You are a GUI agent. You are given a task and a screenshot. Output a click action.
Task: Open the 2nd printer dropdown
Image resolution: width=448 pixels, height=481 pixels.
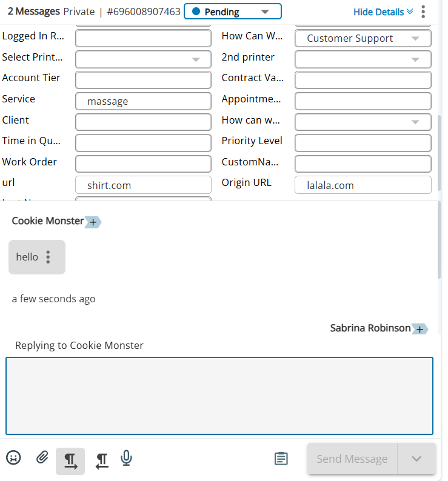coord(363,59)
